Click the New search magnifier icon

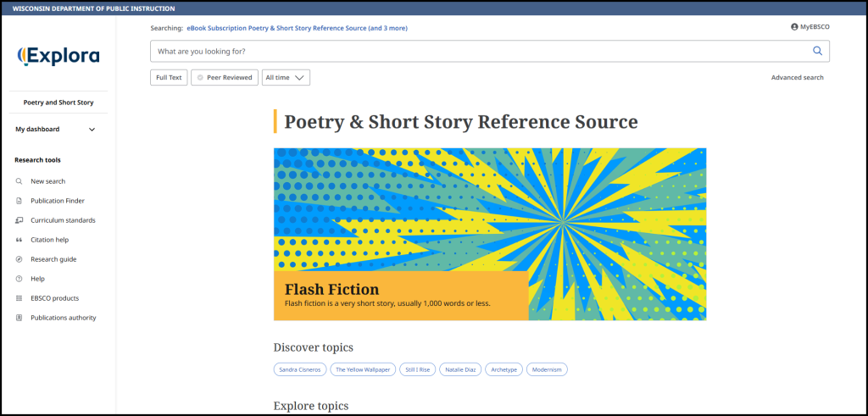[x=19, y=181]
